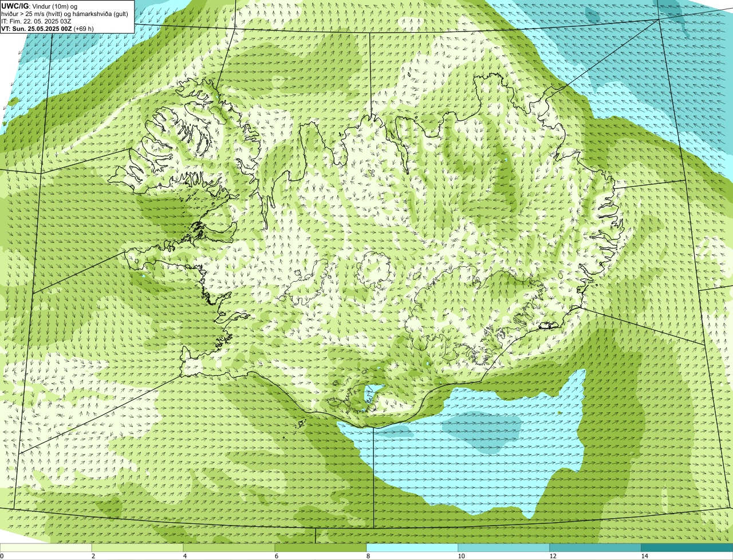Click the 'IT: Fim. 22. 05. 2025 03Z' line
Viewport: 733px width, 560px height.
(x=36, y=21)
